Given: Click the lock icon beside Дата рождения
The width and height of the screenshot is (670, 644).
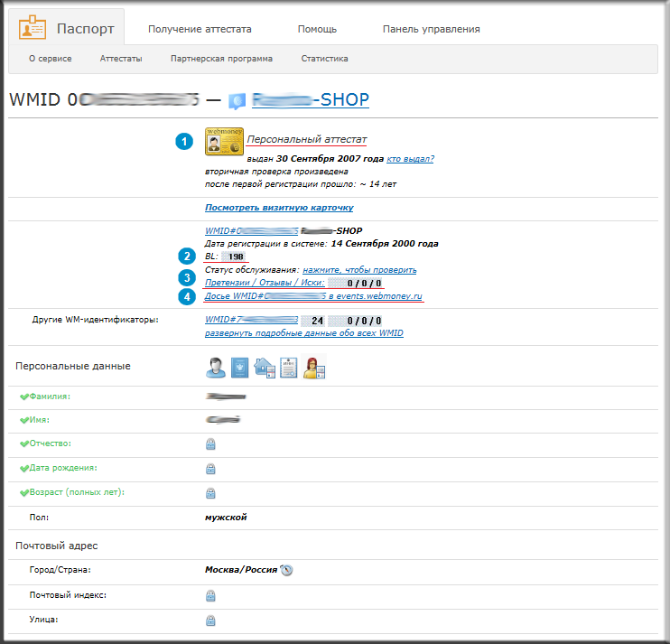Looking at the screenshot, I should [x=210, y=469].
